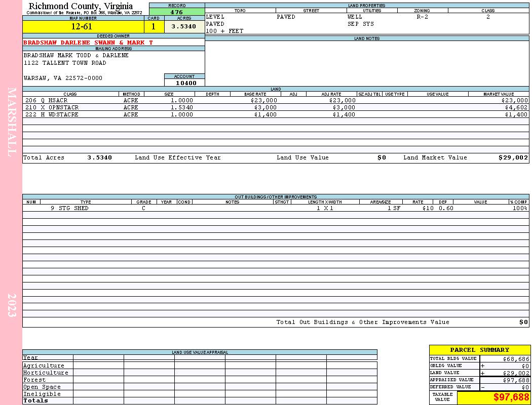Click land class 222 H WDSTACRE row

point(276,114)
